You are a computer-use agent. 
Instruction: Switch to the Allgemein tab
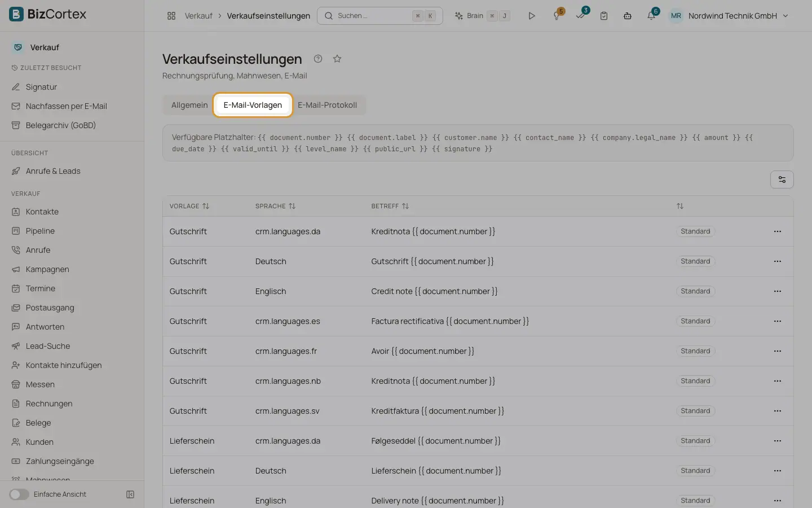coord(189,105)
